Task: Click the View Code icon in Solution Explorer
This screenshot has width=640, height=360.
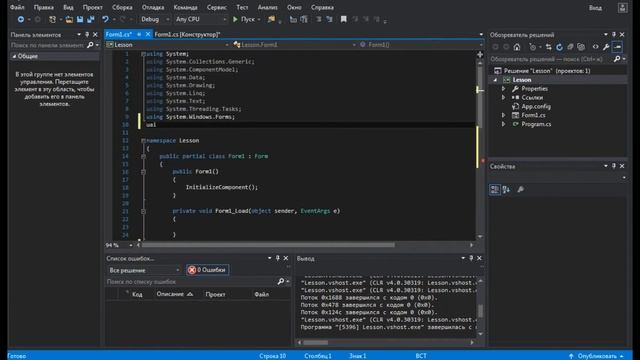Action: click(596, 47)
